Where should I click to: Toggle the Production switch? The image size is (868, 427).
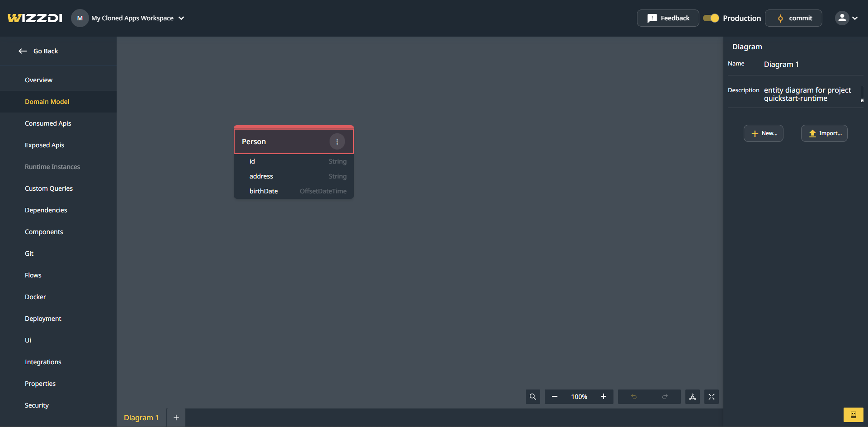(x=711, y=18)
